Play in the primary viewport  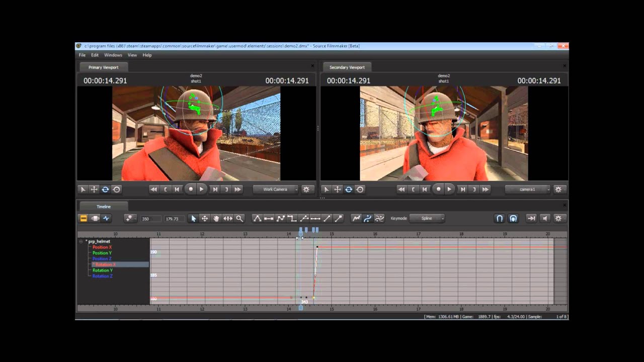coord(202,190)
